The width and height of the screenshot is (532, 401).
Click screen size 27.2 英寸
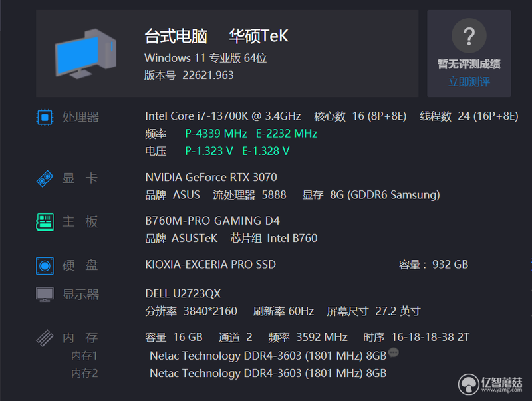coord(398,311)
